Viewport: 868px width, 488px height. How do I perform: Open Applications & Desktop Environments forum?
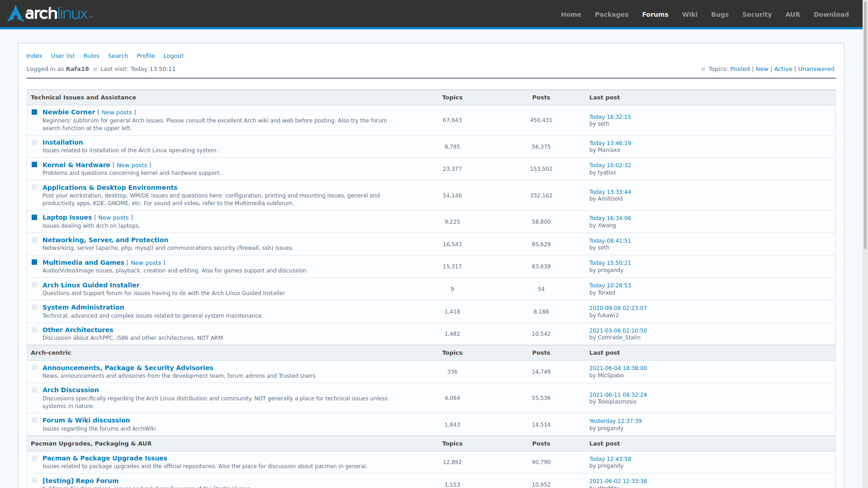click(x=110, y=188)
